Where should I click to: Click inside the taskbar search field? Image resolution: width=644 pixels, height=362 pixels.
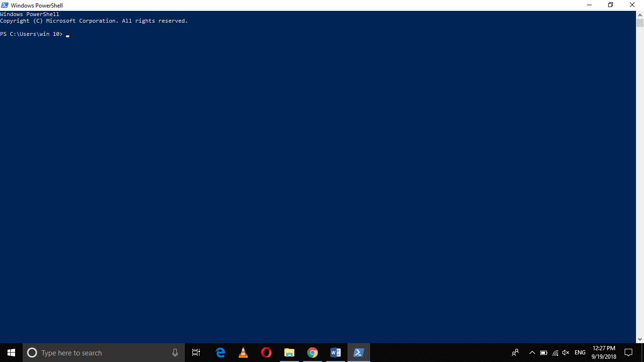[x=94, y=352]
